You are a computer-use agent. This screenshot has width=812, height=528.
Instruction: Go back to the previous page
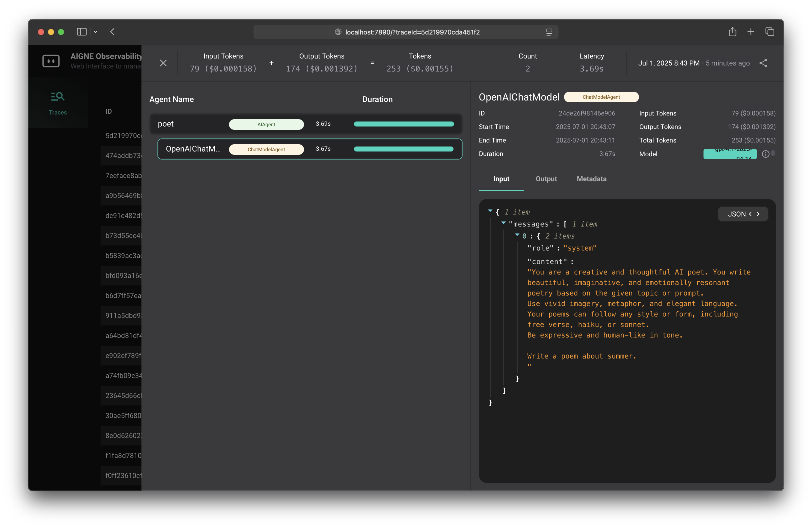coord(112,32)
